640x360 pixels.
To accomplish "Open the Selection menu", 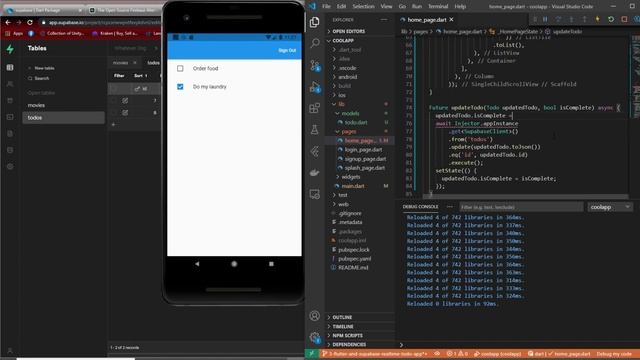I will (363, 7).
